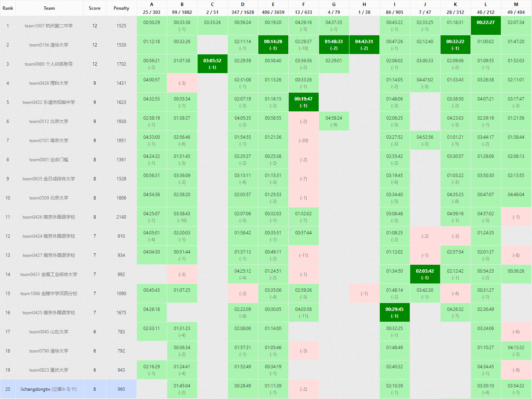Viewport: 532px width, 399px height.
Task: Open team0422 乐清市知临中学 team entry
Action: click(x=49, y=102)
